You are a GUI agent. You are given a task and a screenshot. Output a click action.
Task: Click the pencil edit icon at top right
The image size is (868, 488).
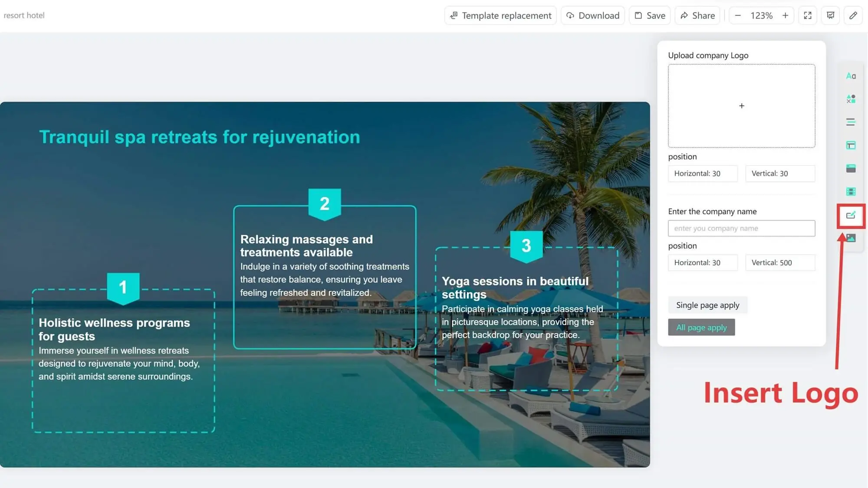[853, 16]
